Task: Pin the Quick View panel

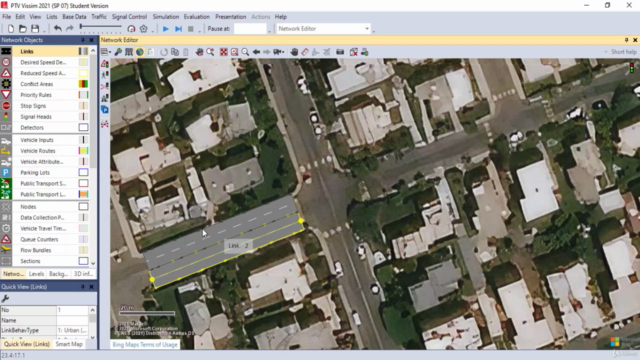Action: click(82, 287)
